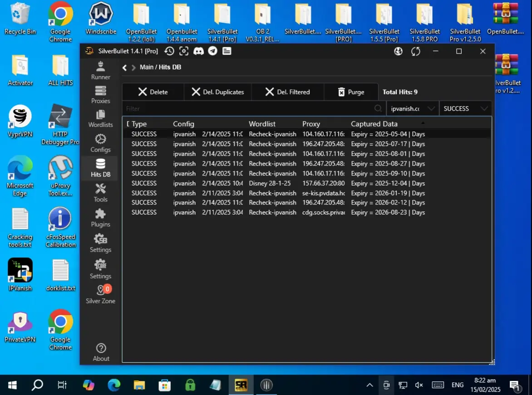Image resolution: width=532 pixels, height=395 pixels.
Task: Expand the SUCCESS type dropdown
Action: click(x=466, y=108)
